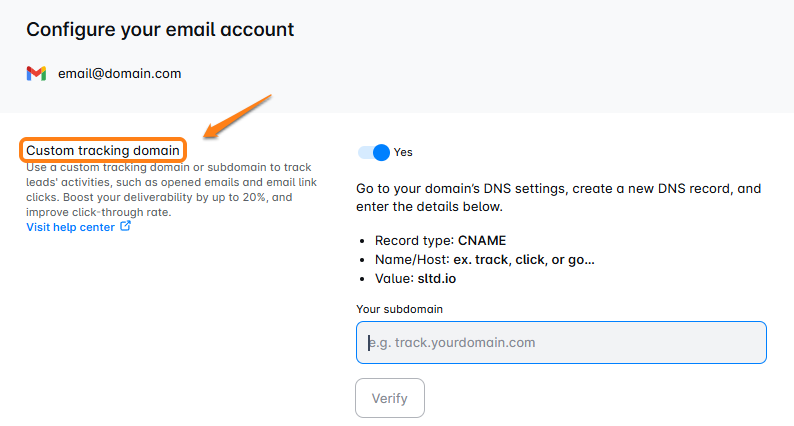
Task: Open the Visit help center link
Action: pyautogui.click(x=70, y=227)
